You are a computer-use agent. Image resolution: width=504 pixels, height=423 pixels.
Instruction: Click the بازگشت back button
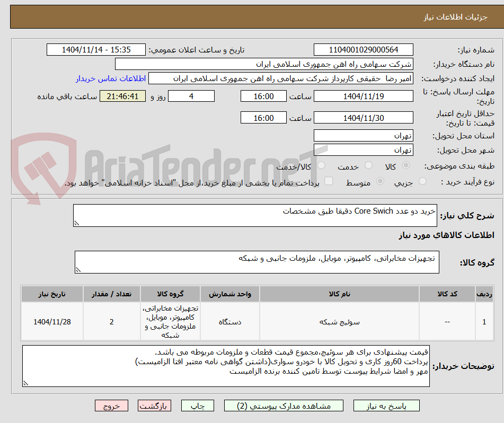(154, 406)
